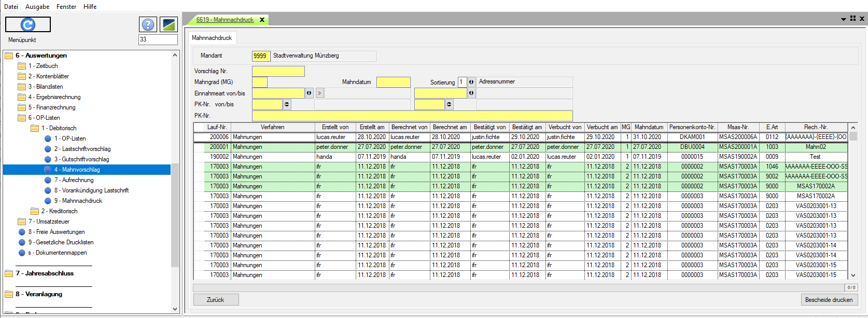Click the table's vertical scrollbar down arrow
Viewport: 868px width, 318px height.
point(853,275)
